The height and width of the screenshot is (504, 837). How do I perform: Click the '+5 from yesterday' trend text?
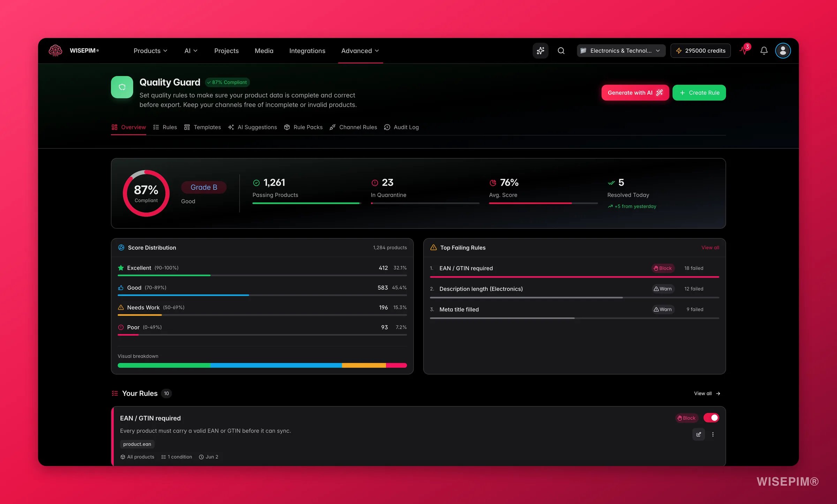coord(635,206)
